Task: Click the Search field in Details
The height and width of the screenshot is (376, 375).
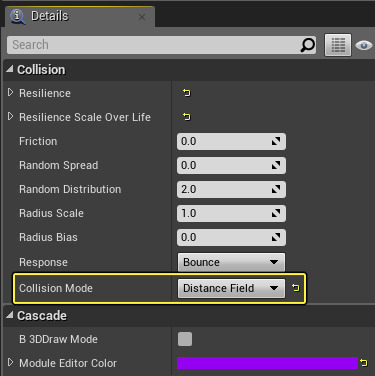Action: pyautogui.click(x=161, y=45)
